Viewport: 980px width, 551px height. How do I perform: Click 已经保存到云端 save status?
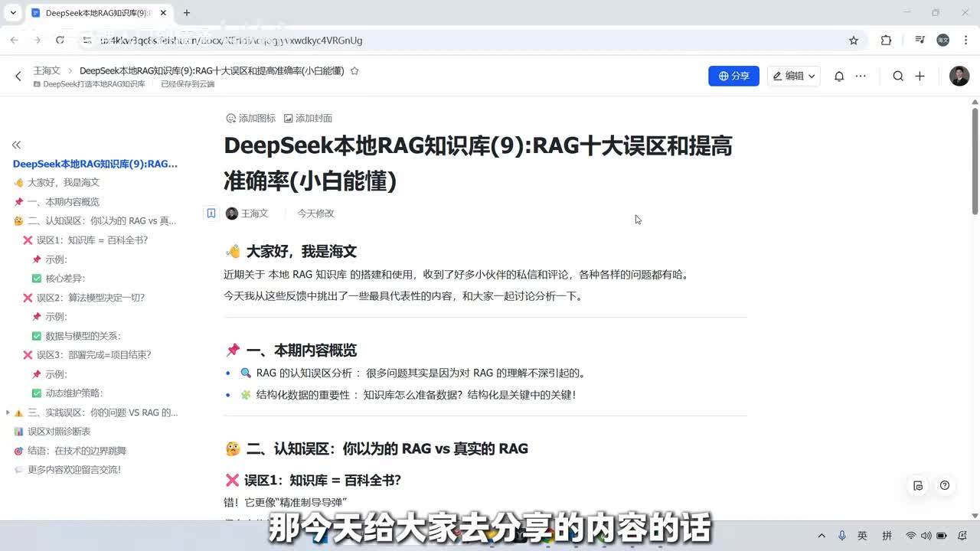188,84
